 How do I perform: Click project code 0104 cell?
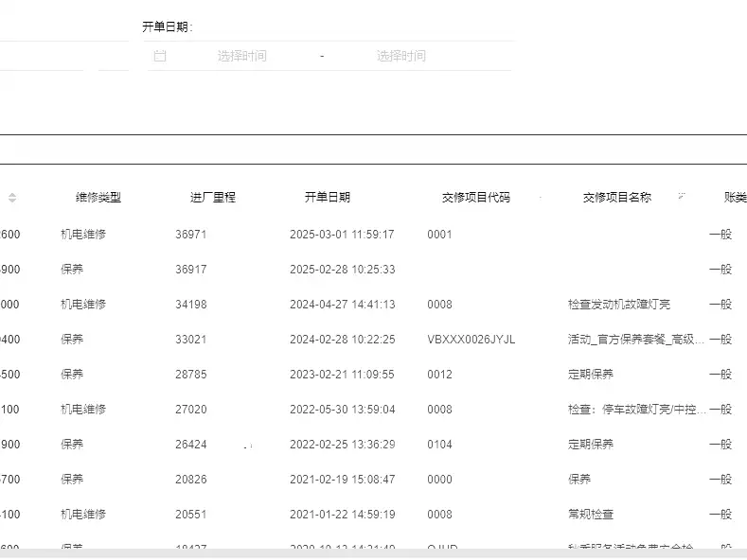click(439, 445)
